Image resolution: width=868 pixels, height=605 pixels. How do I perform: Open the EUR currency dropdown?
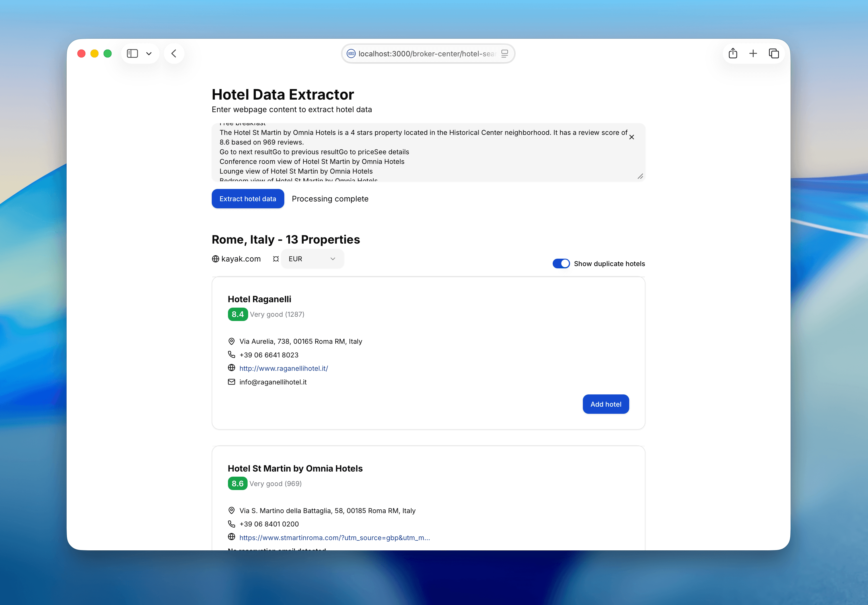point(312,259)
